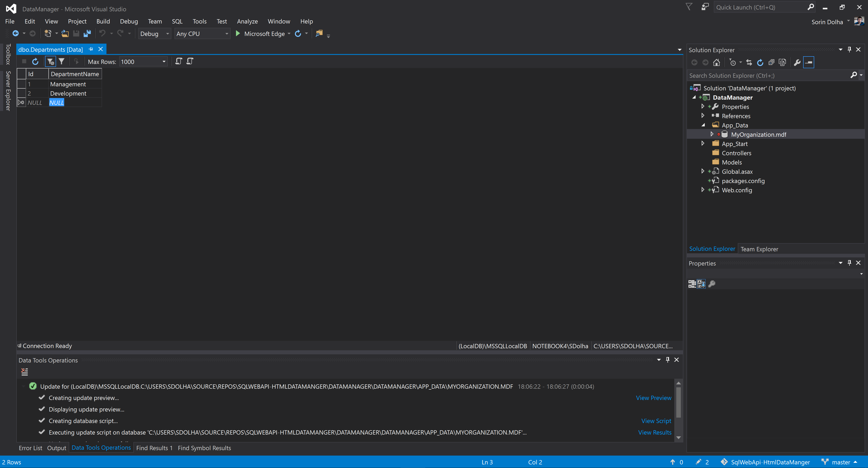Switch to the Team Explorer tab
Image resolution: width=868 pixels, height=468 pixels.
click(759, 249)
